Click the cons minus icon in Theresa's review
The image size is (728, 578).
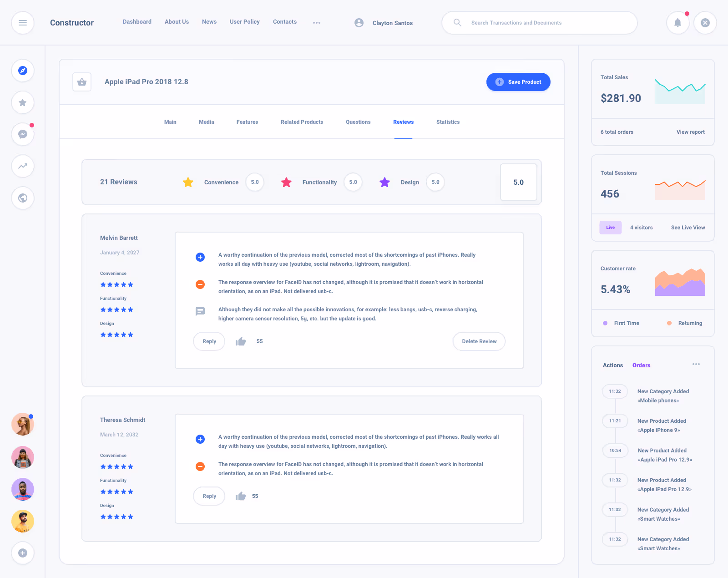click(200, 466)
